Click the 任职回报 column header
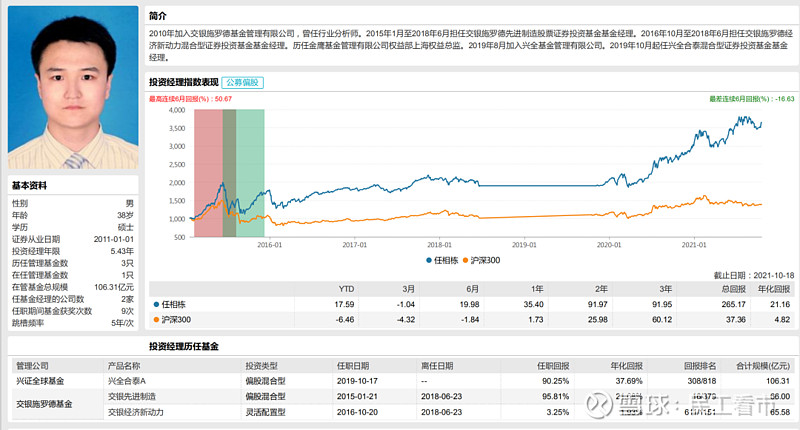This screenshot has height=430, width=800. (x=553, y=366)
